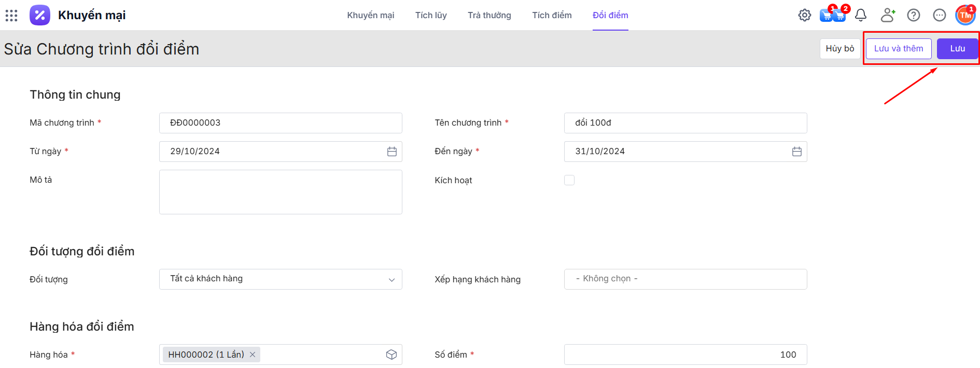Open the settings gear icon

804,16
